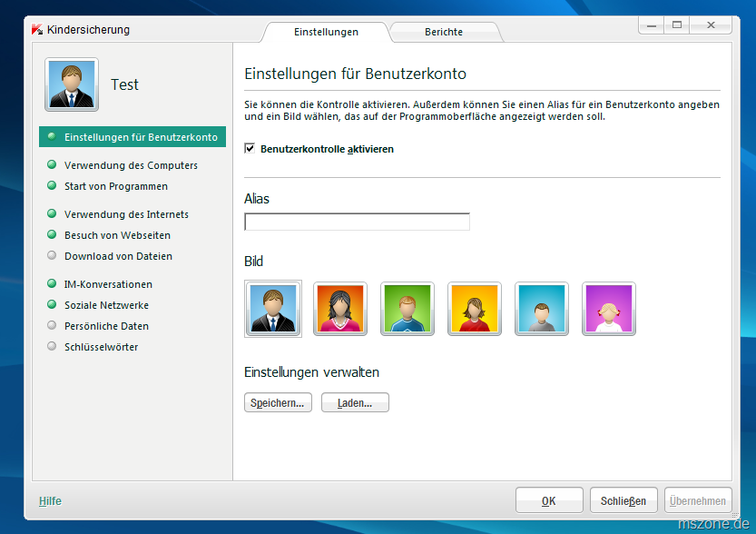Screen dimensions: 756x534
Task: Pick the baby avatar on purple background
Action: click(x=609, y=309)
